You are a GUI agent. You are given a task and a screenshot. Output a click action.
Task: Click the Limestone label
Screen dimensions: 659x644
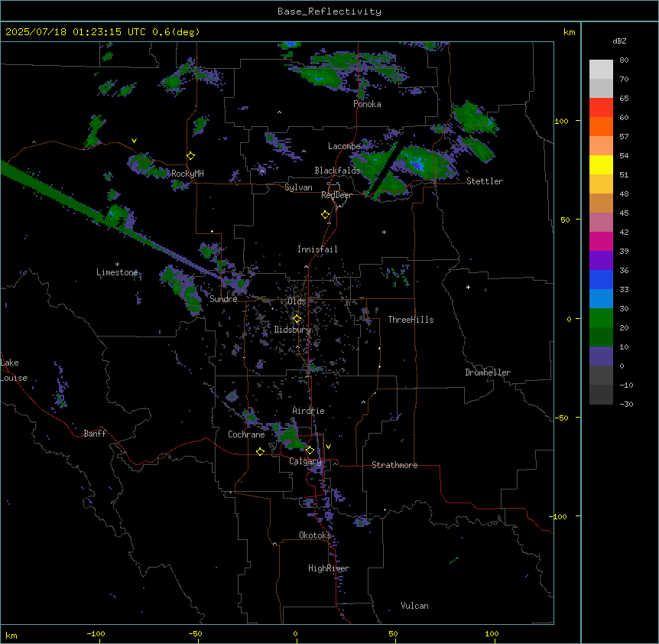(x=117, y=272)
